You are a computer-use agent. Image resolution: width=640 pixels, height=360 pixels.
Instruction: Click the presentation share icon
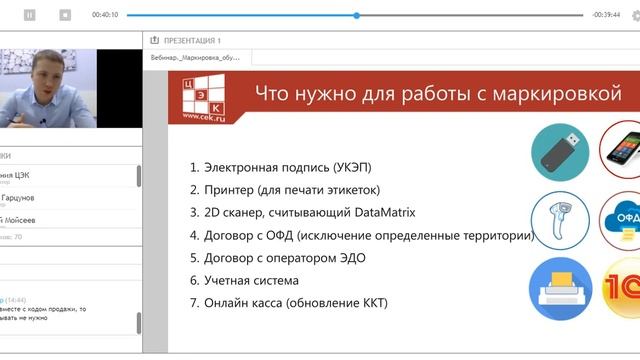coord(154,40)
